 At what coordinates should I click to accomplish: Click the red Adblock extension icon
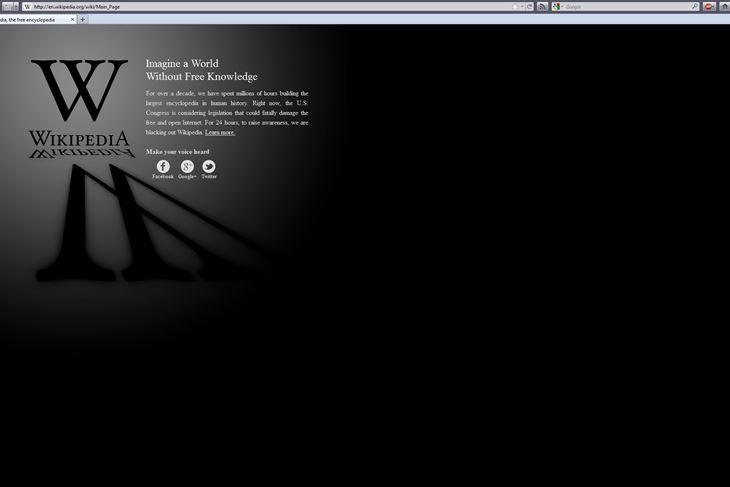[709, 7]
